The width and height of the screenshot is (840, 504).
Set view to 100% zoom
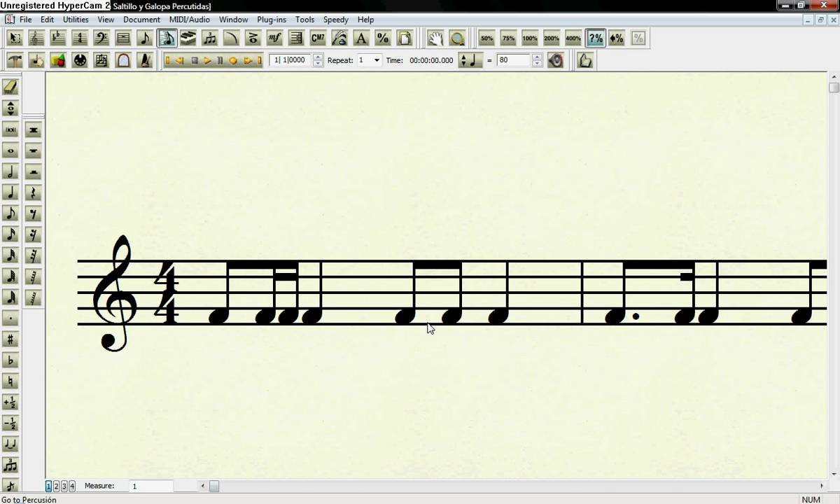(530, 38)
